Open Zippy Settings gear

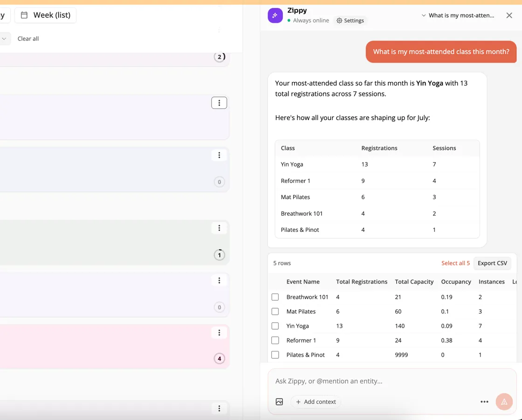tap(350, 20)
